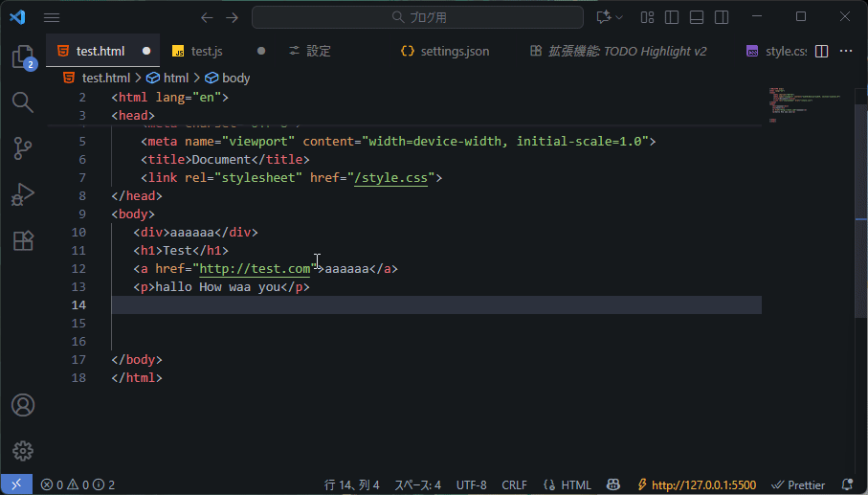Open the Extensions view
Image resolution: width=868 pixels, height=495 pixels.
(x=23, y=241)
